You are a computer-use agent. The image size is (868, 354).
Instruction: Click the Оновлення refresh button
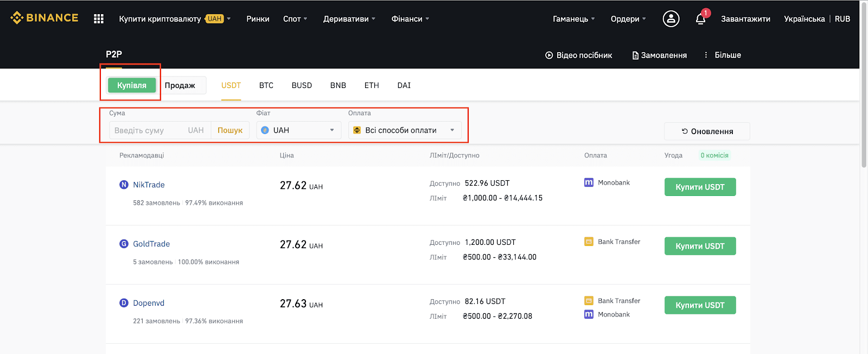click(707, 131)
